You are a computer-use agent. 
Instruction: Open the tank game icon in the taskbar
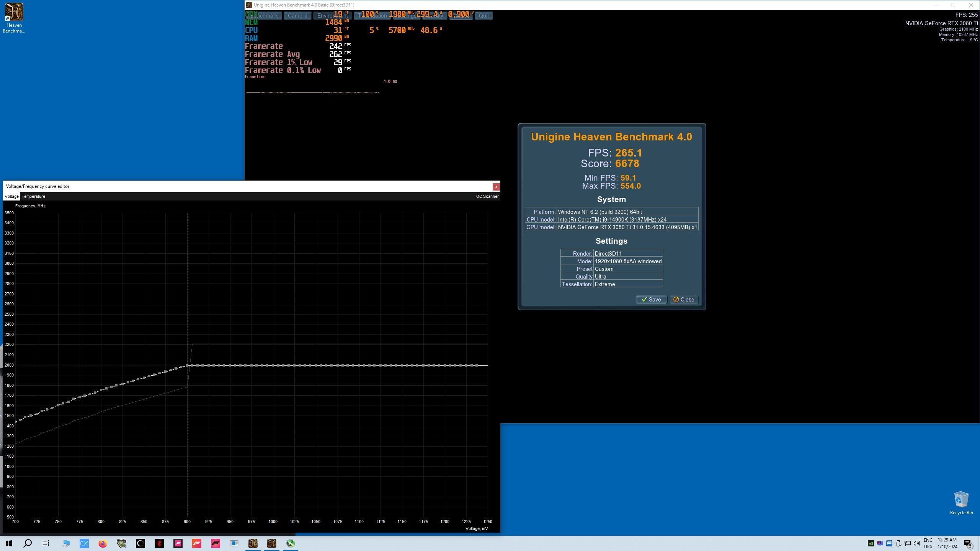[122, 543]
